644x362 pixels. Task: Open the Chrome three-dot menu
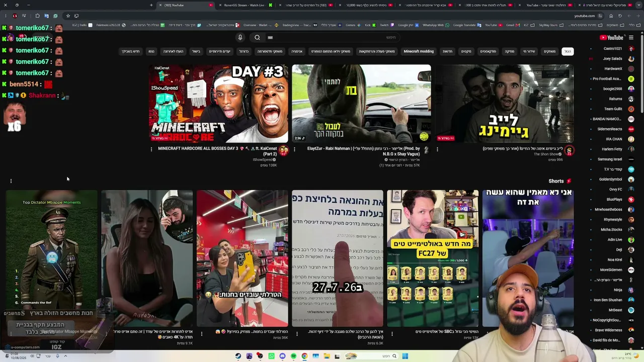(x=6, y=16)
